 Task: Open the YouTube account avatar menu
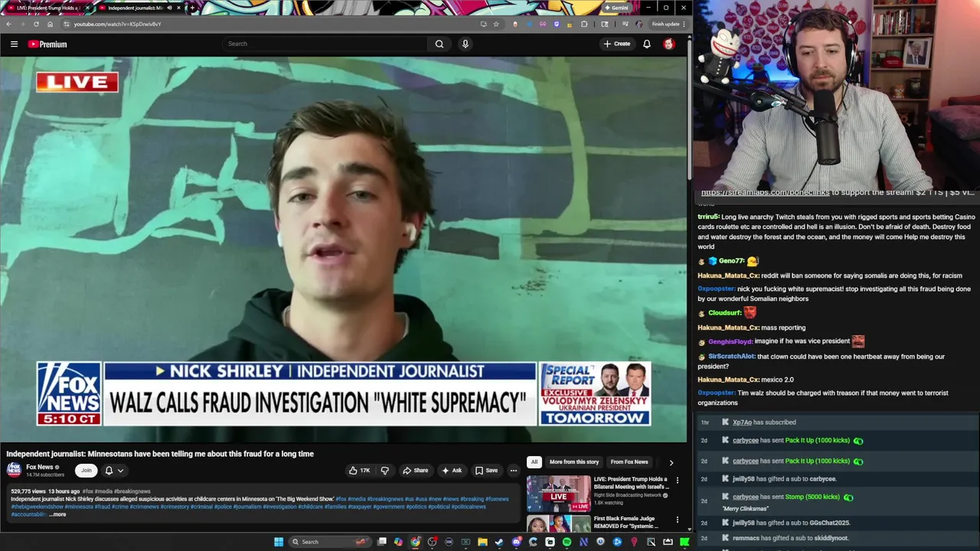(668, 44)
